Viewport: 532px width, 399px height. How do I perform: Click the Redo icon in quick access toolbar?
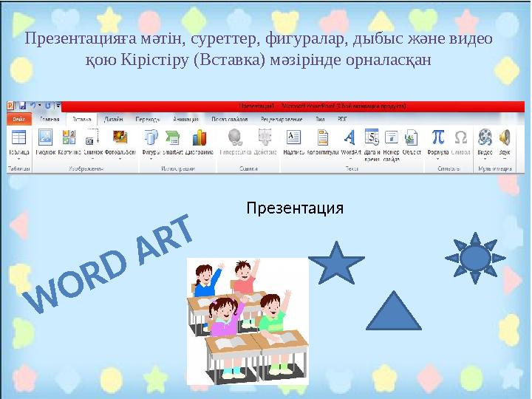pos(48,106)
